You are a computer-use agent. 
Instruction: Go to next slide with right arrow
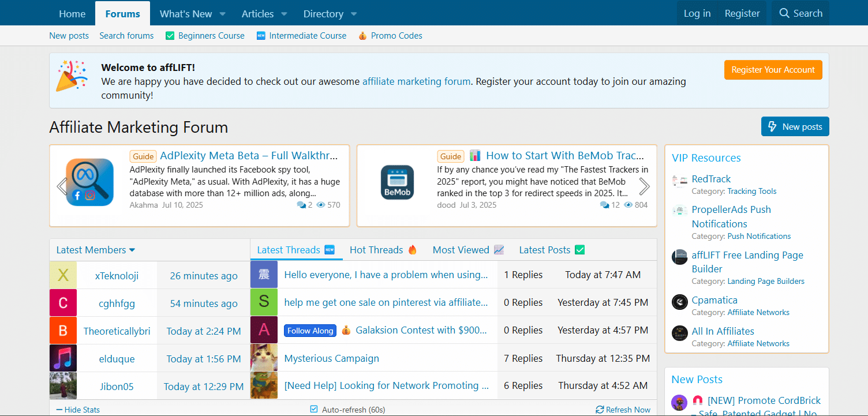tap(645, 186)
